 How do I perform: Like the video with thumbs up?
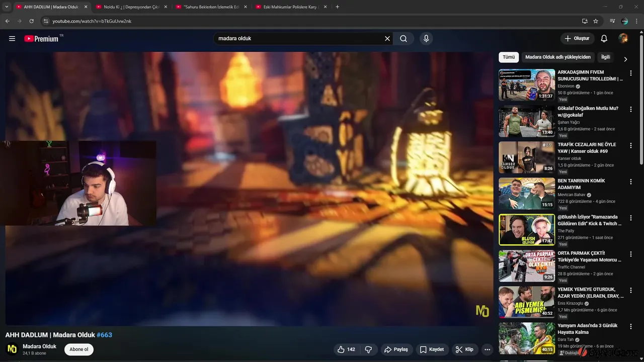coord(347,349)
